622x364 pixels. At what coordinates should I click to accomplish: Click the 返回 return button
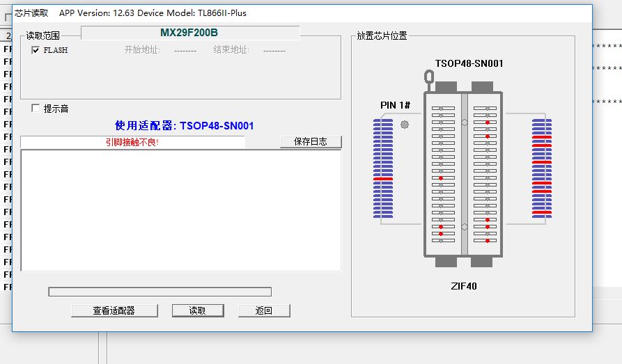[x=264, y=310]
